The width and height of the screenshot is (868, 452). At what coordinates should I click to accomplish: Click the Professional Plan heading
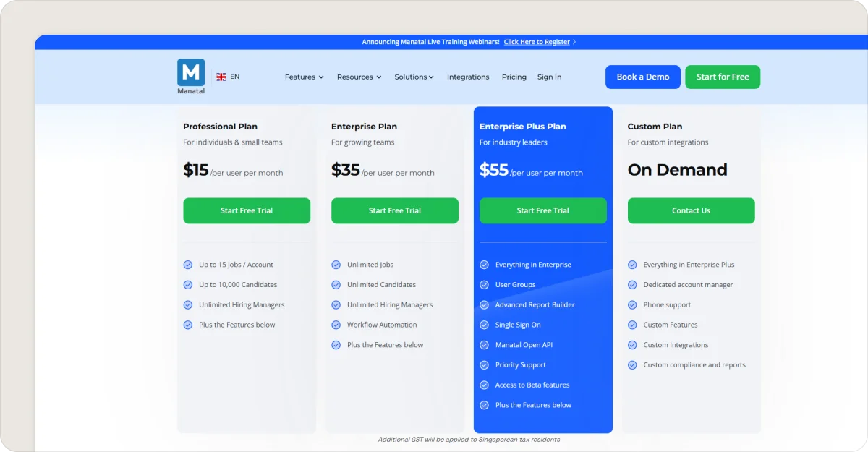click(x=221, y=127)
